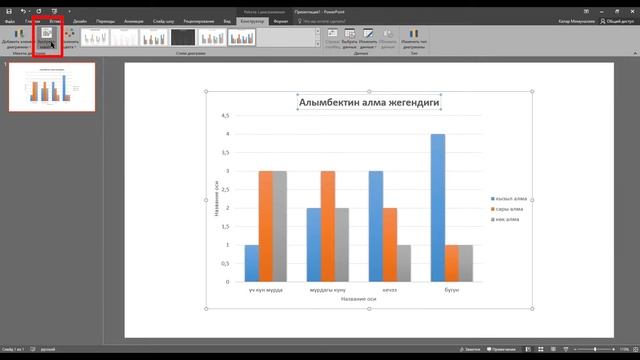The width and height of the screenshot is (640, 360).
Task: Apply the sixth highlighted chart style
Action: (242, 38)
